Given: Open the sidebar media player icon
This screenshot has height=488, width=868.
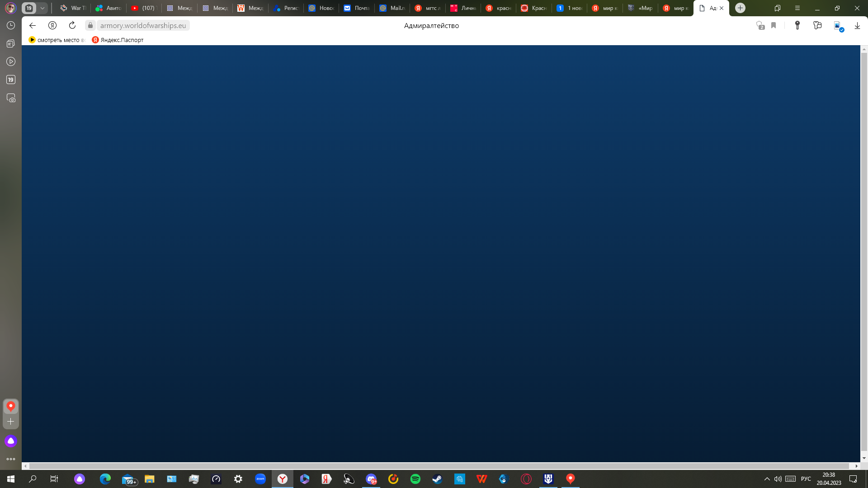Looking at the screenshot, I should (x=11, y=61).
